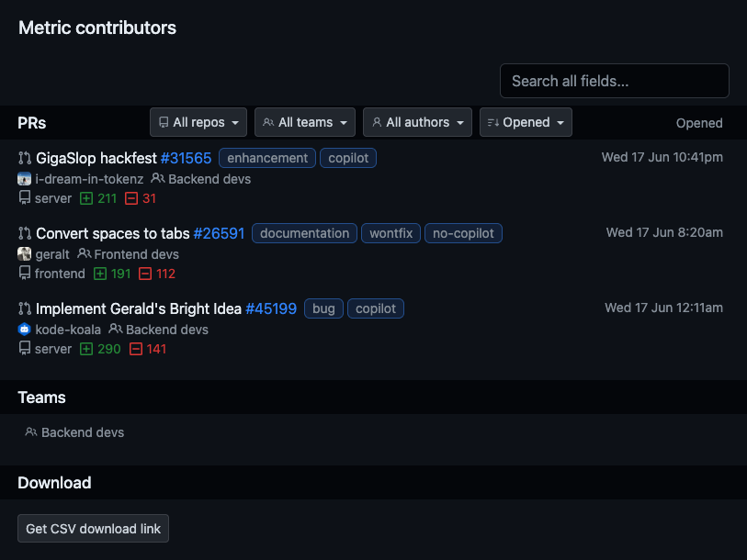Click green additions icon next to 290

pos(86,349)
